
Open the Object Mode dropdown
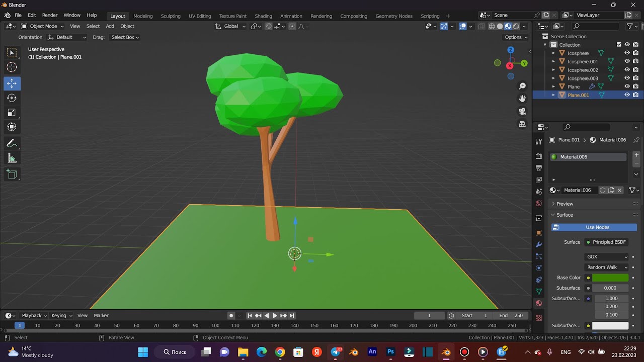pos(43,26)
